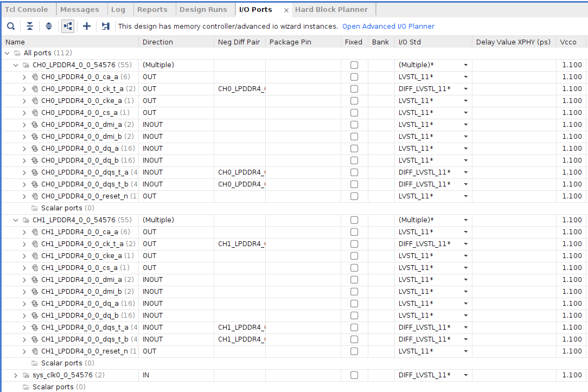
Task: Click the Name column header
Action: pyautogui.click(x=15, y=42)
